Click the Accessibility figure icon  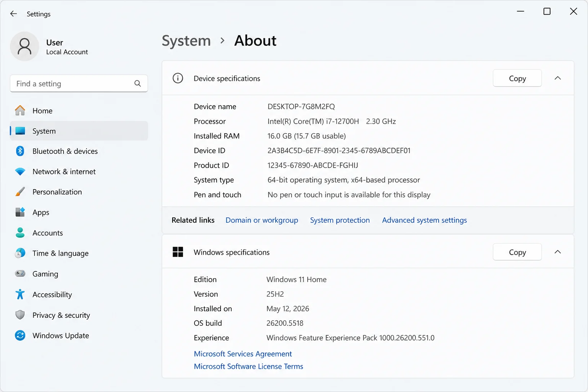point(20,294)
